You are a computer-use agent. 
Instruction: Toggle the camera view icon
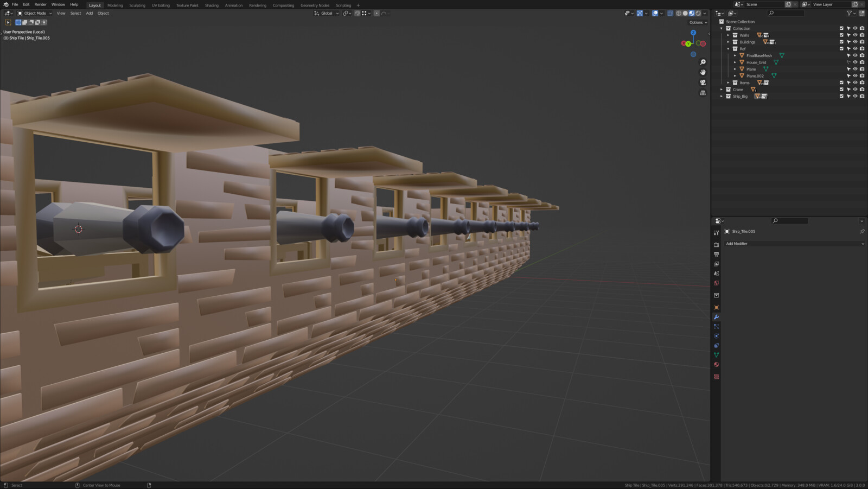point(703,82)
